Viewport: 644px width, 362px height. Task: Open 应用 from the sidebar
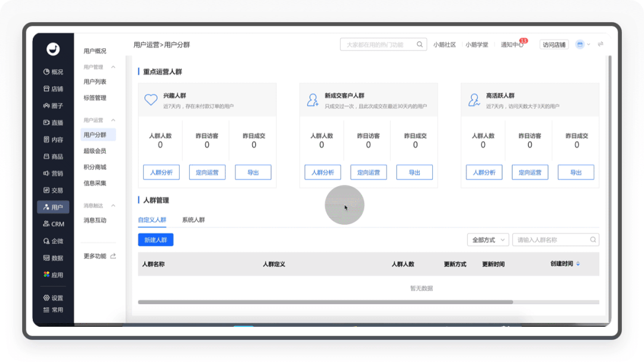[x=53, y=275]
